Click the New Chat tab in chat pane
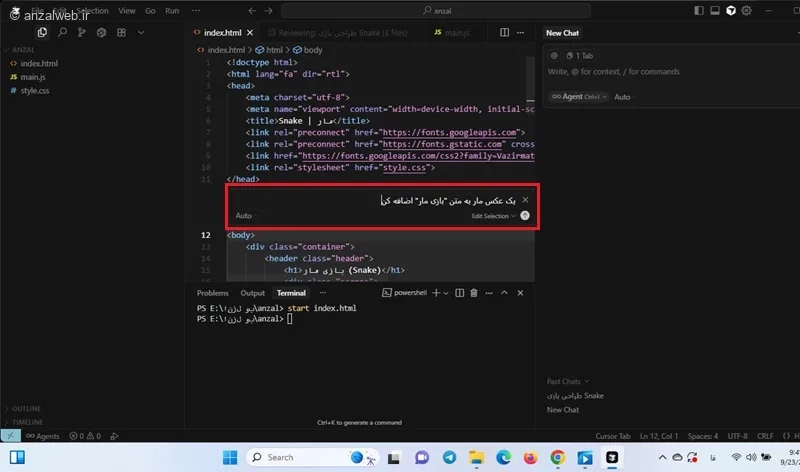 tap(562, 33)
